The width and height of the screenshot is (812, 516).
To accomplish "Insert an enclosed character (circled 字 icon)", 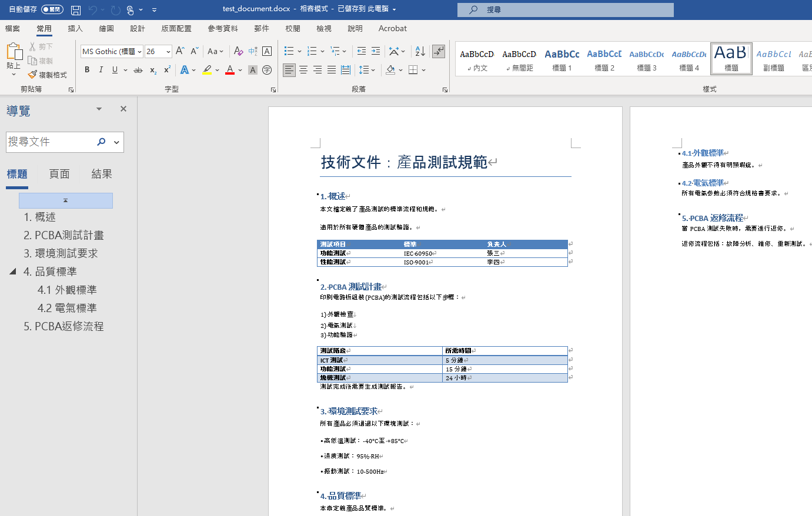I will [x=267, y=70].
